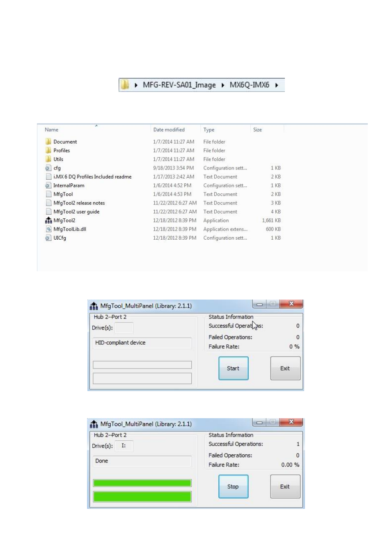Click the folder icon in the address breadcrumb
392x554 pixels.
pos(125,85)
